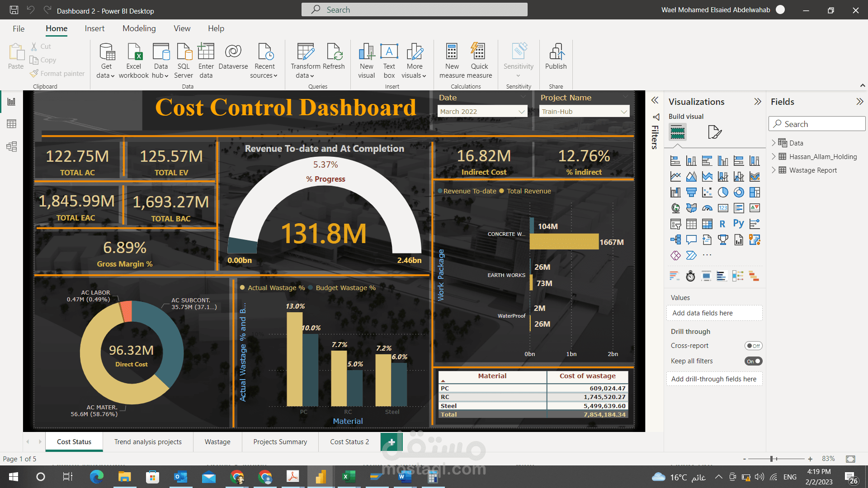This screenshot has height=488, width=868.
Task: Click the zoom out minus button
Action: (x=744, y=459)
